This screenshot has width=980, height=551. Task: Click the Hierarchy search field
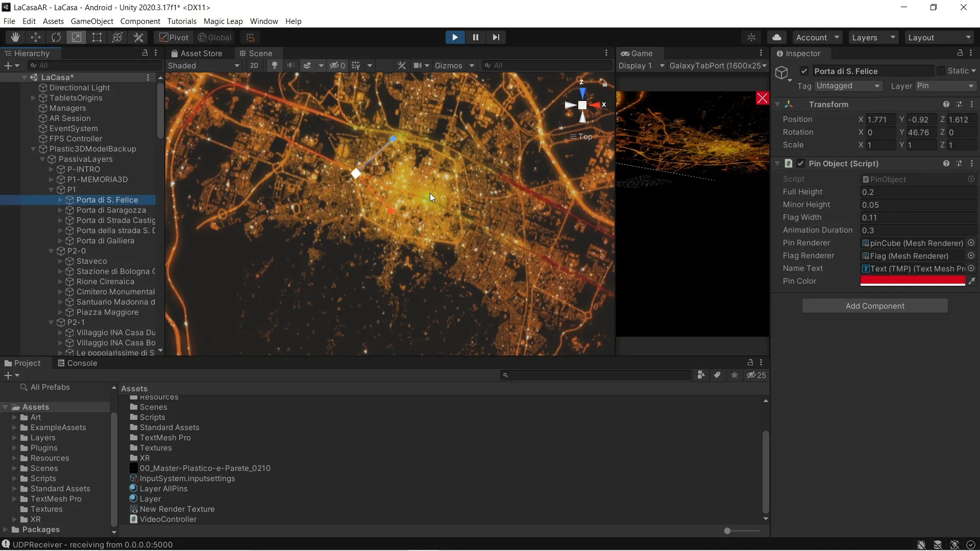(x=94, y=65)
